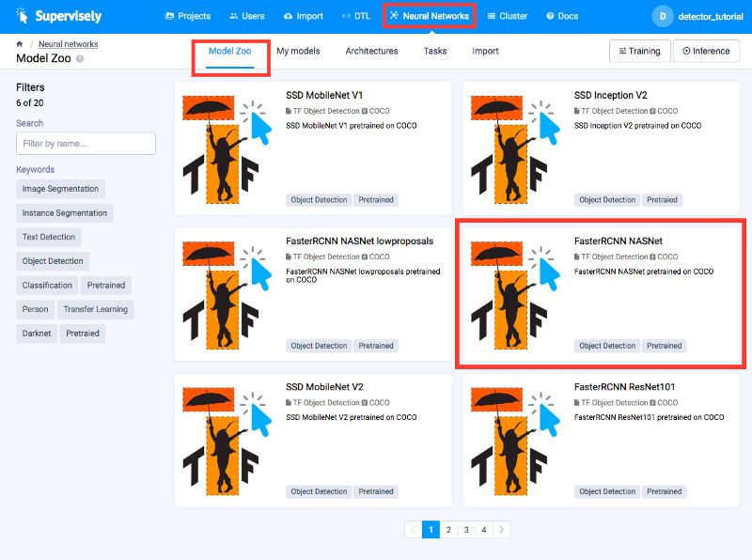752x560 pixels.
Task: Open the FasterRCNN NASNet lowproposals thumbnail
Action: 227,295
